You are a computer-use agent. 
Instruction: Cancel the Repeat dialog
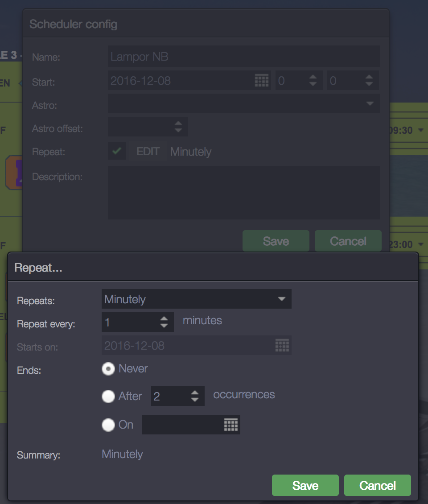tap(377, 485)
